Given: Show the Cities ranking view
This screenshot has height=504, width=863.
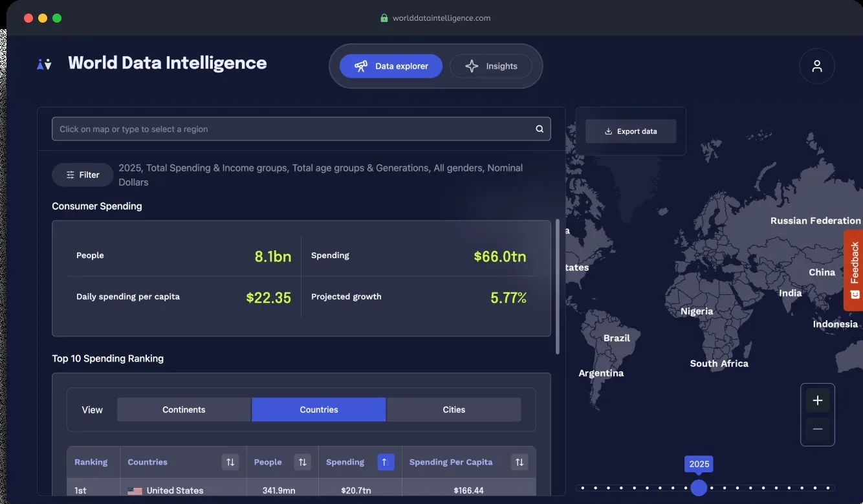Looking at the screenshot, I should (454, 410).
